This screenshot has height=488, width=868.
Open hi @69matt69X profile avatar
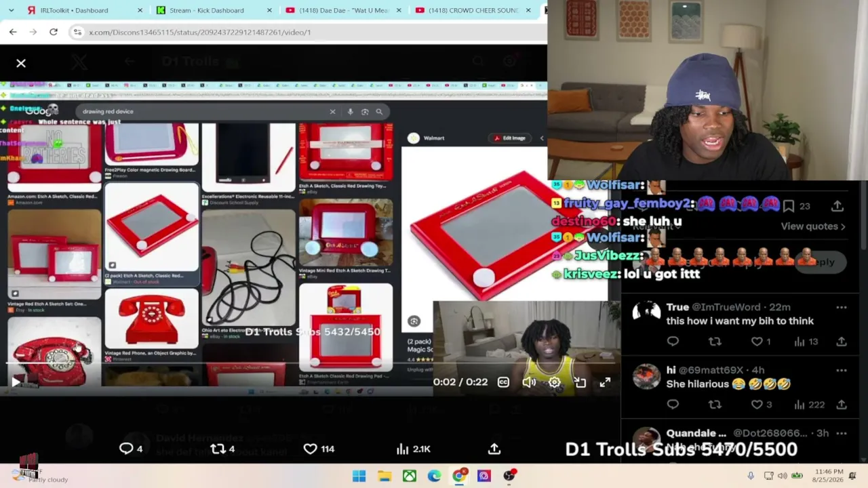646,376
